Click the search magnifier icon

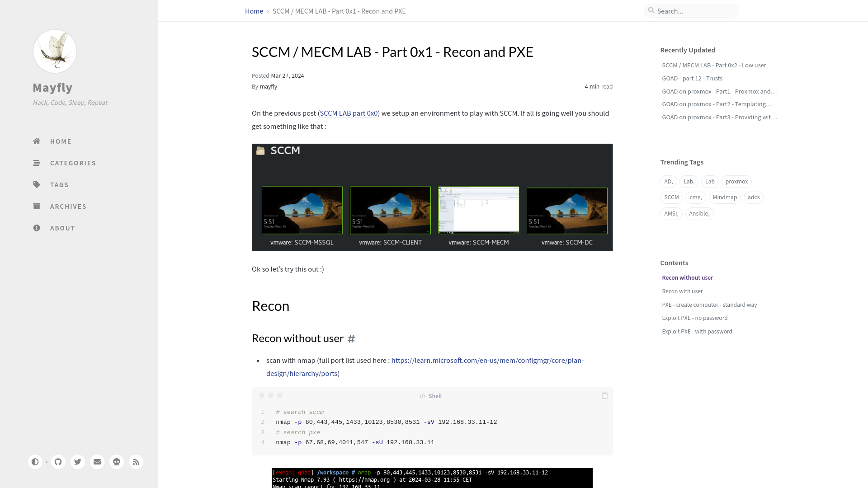651,10
